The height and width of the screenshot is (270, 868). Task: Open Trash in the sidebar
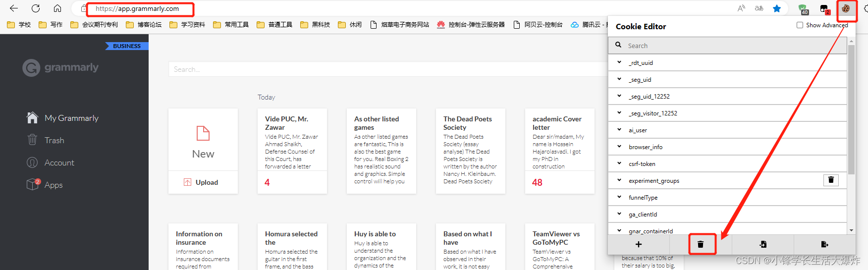click(46, 140)
